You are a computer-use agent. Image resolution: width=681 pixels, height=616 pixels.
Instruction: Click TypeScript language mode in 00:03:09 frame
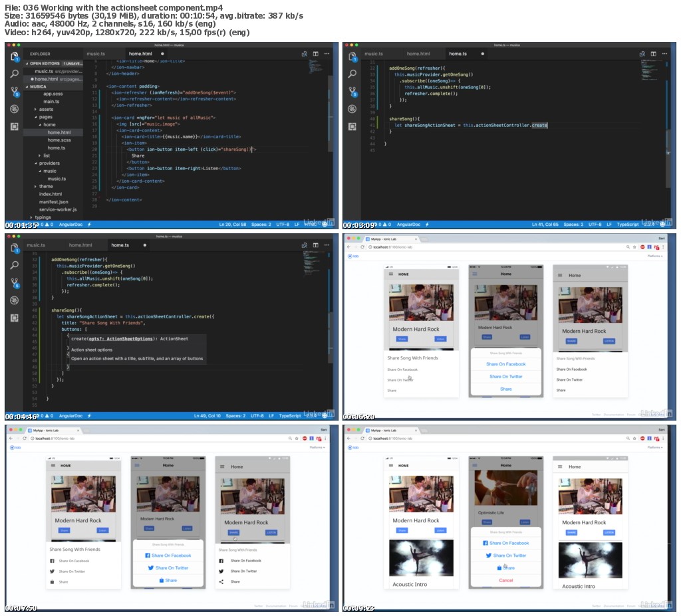point(628,225)
